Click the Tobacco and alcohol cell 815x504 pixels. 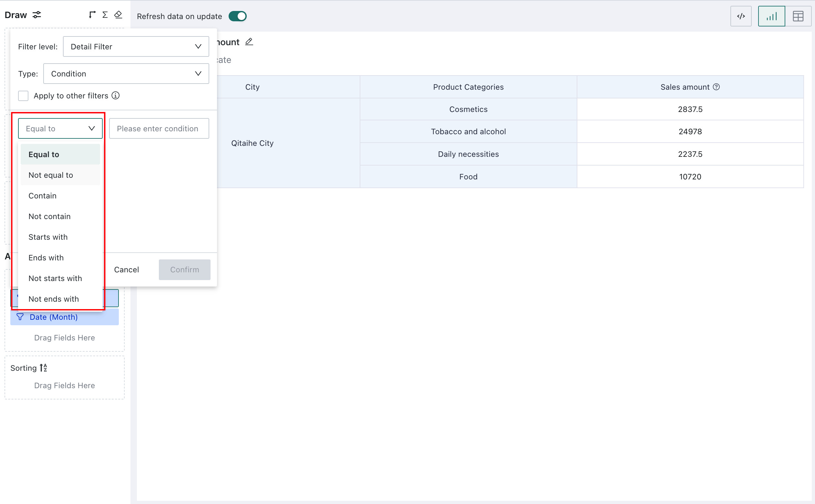pos(468,131)
